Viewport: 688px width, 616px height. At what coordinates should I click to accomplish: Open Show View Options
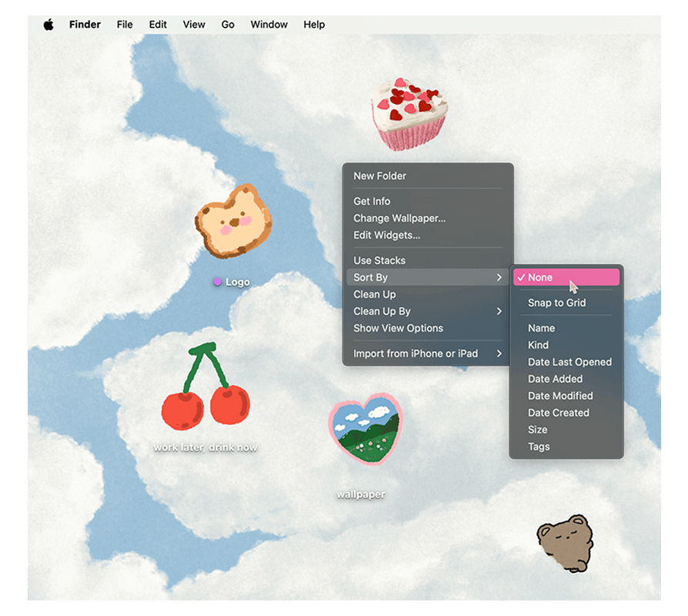point(428,328)
